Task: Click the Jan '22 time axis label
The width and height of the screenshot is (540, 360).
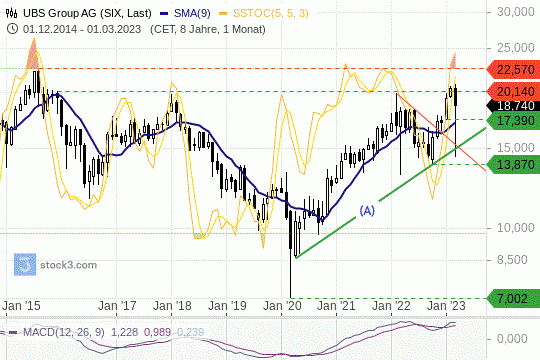Action: 391,306
